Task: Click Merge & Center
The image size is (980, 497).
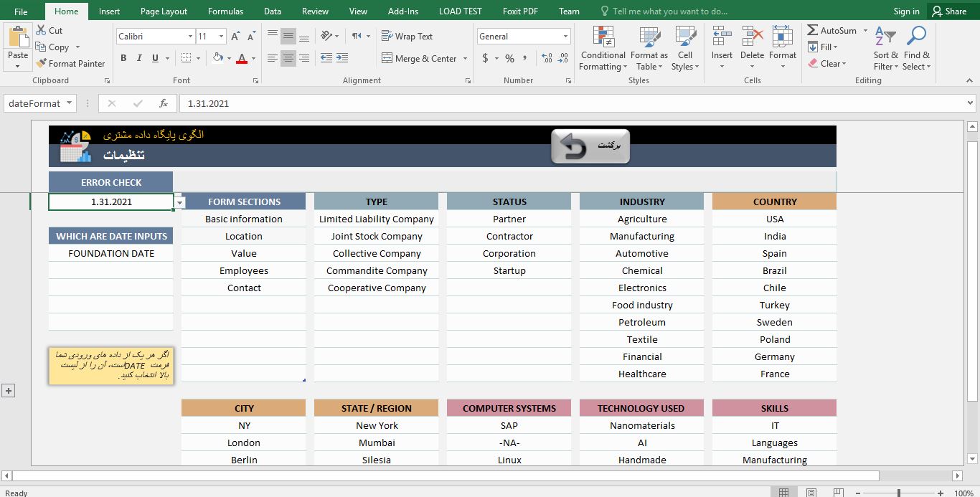Action: pos(419,58)
